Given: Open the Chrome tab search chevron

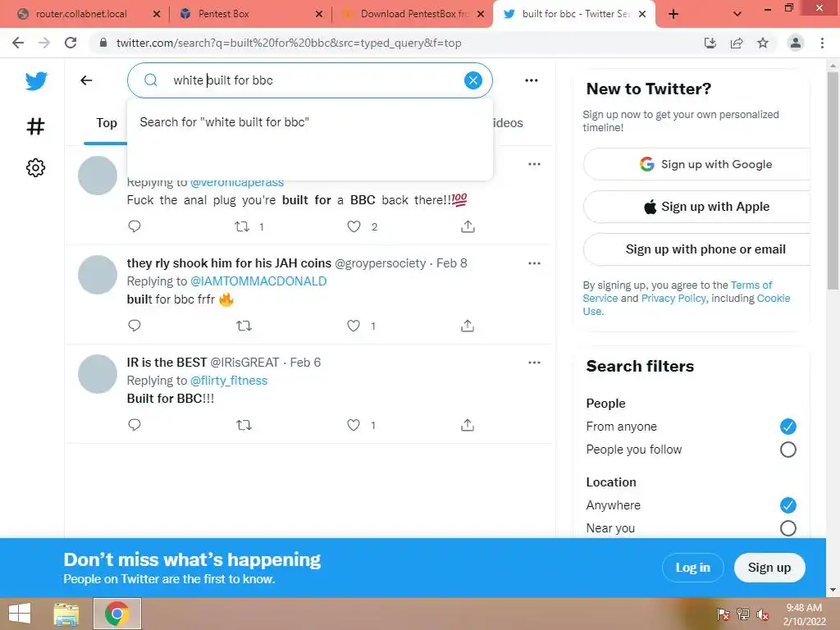Looking at the screenshot, I should coord(737,14).
